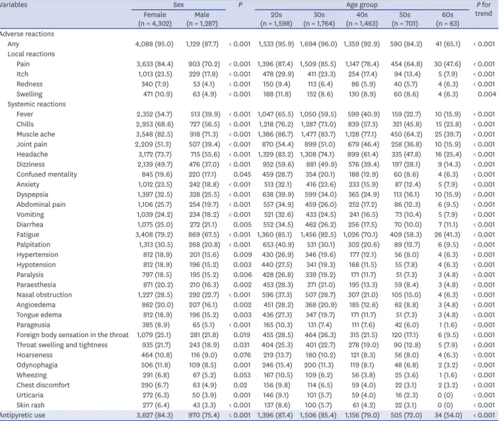Click 'Throat swelling and tightness' label
The image size is (504, 421).
(62, 345)
